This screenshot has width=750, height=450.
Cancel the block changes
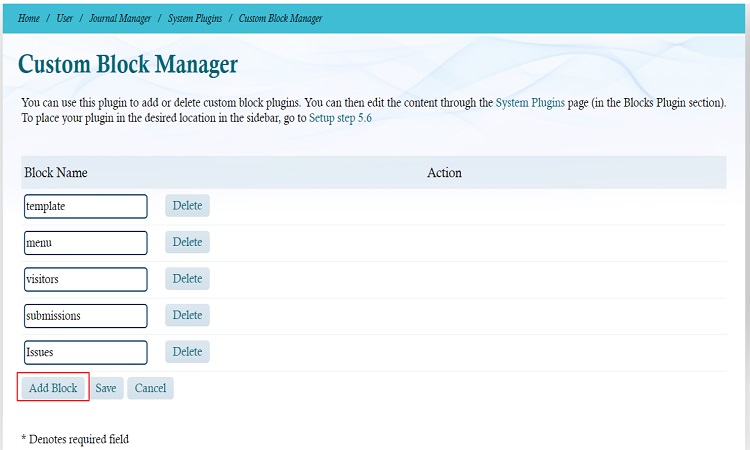150,388
